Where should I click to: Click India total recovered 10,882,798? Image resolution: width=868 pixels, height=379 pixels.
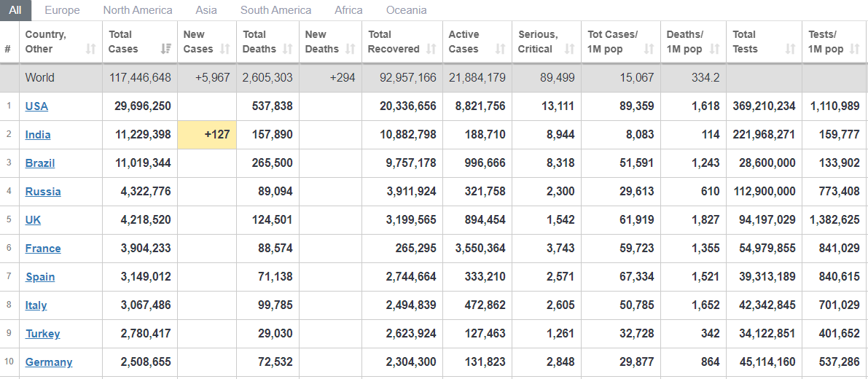(x=408, y=134)
